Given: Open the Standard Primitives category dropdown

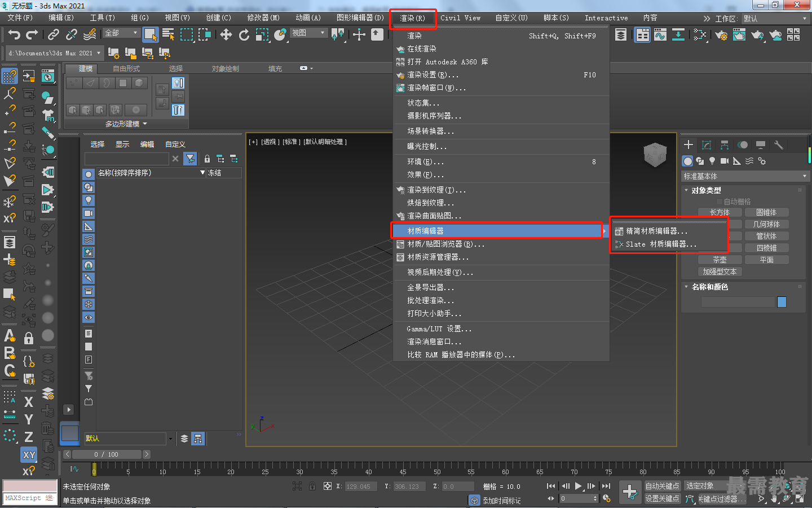Looking at the screenshot, I should click(745, 177).
